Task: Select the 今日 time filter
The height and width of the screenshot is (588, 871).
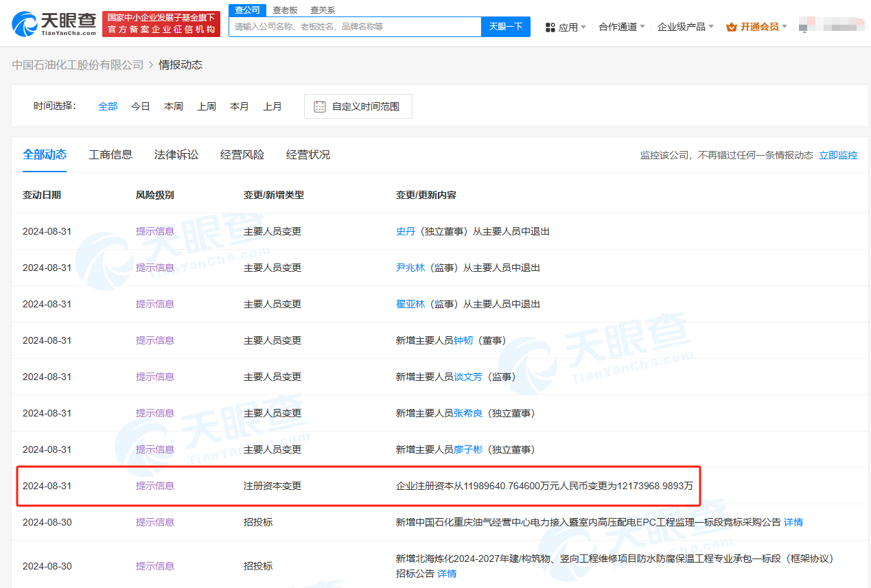Action: point(141,106)
